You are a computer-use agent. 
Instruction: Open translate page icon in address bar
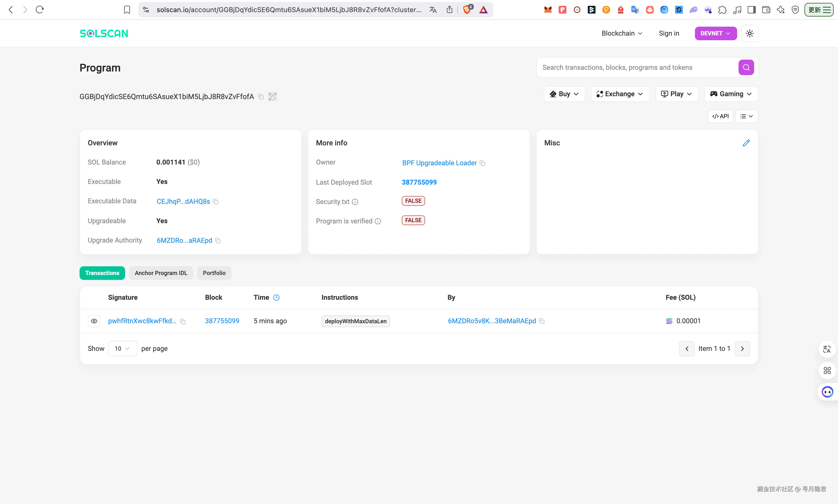(x=433, y=10)
